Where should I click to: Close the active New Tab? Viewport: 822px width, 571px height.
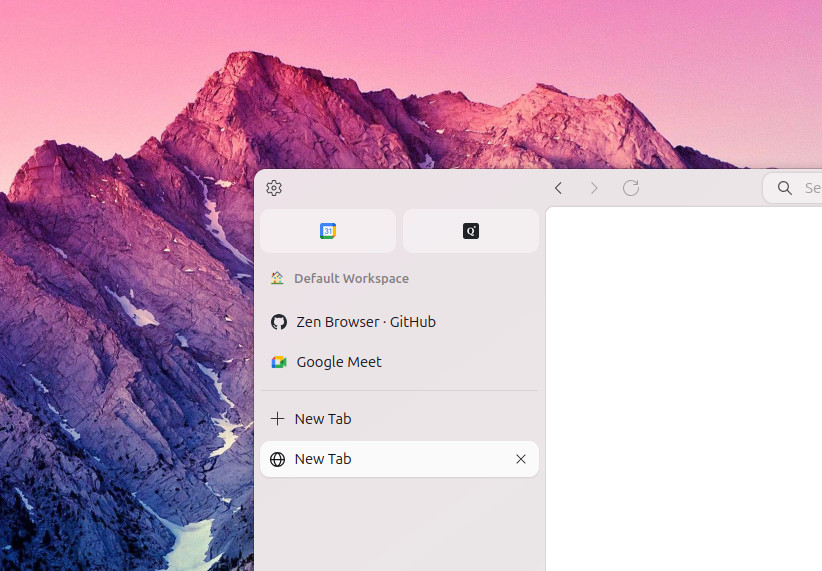(x=521, y=459)
